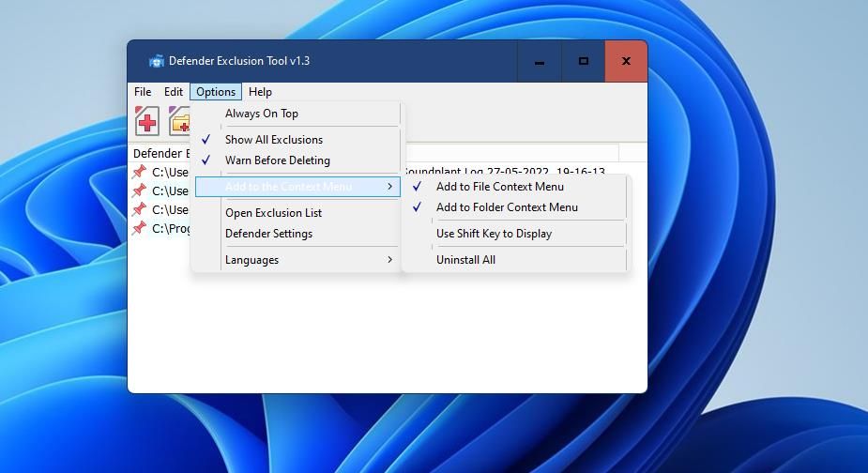The image size is (868, 473).
Task: Expand the Add to the Context Menu submenu arrow
Action: click(x=389, y=187)
